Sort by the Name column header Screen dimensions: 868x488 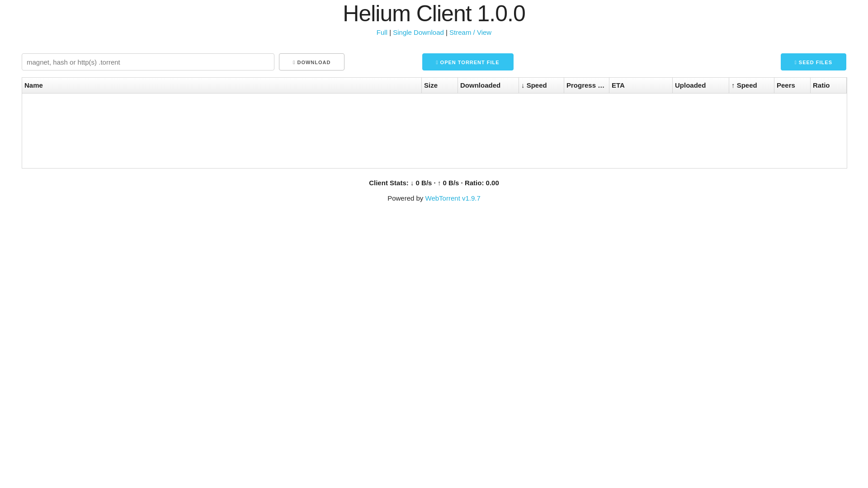click(x=222, y=85)
